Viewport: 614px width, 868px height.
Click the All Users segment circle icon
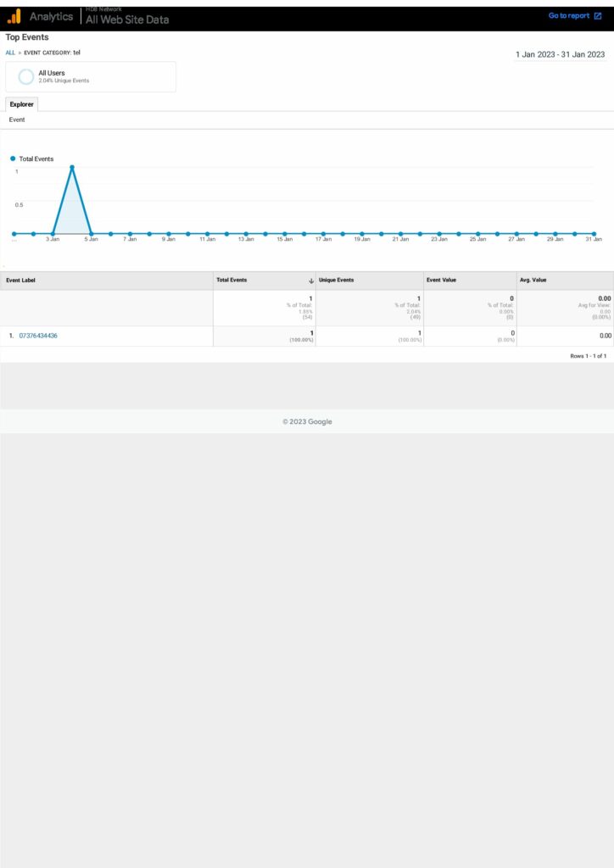click(26, 77)
